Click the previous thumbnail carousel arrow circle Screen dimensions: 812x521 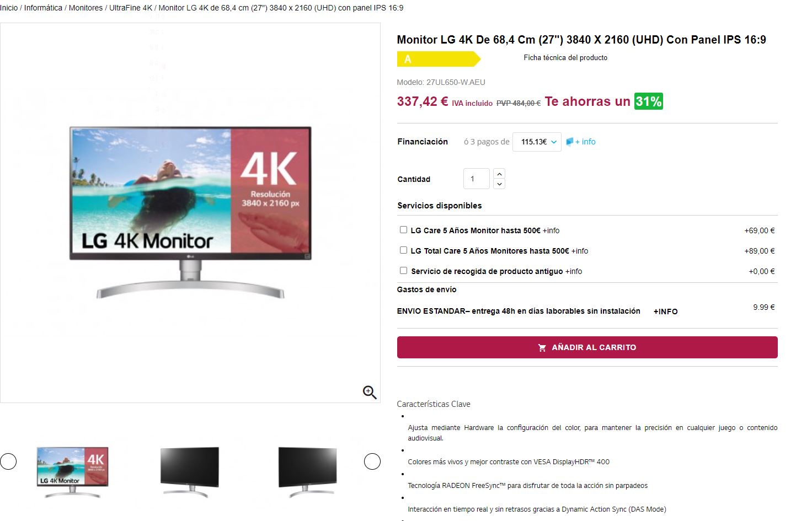[x=8, y=461]
